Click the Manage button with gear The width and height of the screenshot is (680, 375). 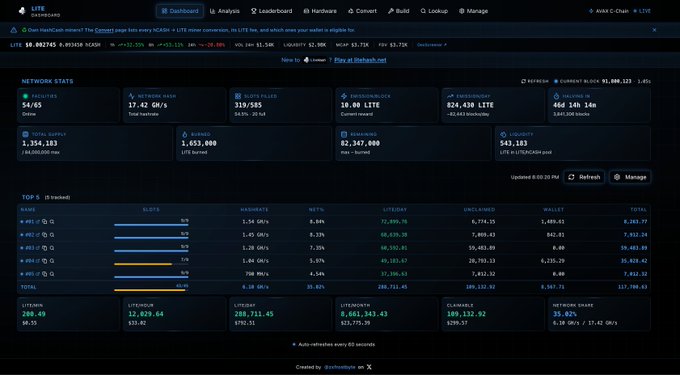click(x=630, y=177)
